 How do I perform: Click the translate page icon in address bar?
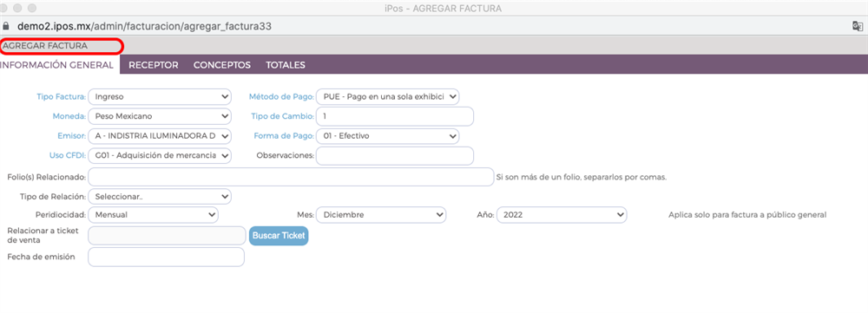pos(857,26)
